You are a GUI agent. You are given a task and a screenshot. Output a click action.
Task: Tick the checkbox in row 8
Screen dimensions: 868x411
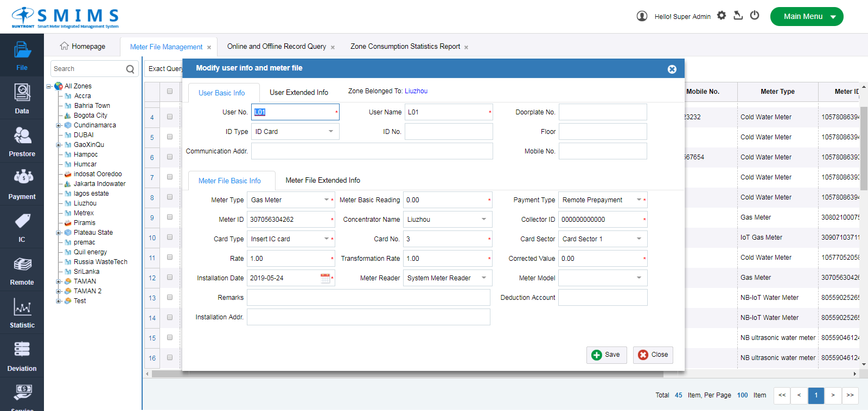pyautogui.click(x=170, y=197)
